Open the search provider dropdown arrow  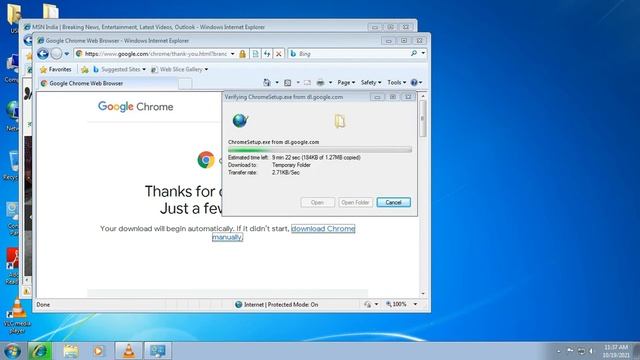pyautogui.click(x=423, y=53)
